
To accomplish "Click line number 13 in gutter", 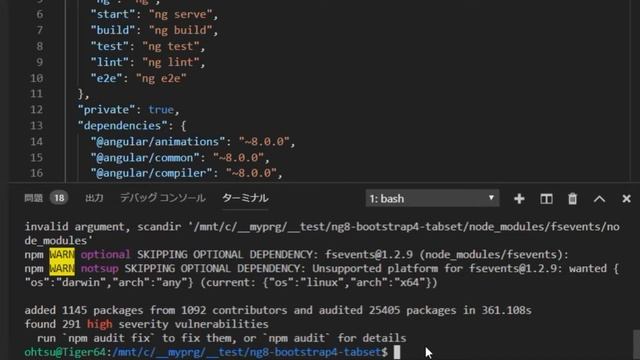I will point(36,126).
